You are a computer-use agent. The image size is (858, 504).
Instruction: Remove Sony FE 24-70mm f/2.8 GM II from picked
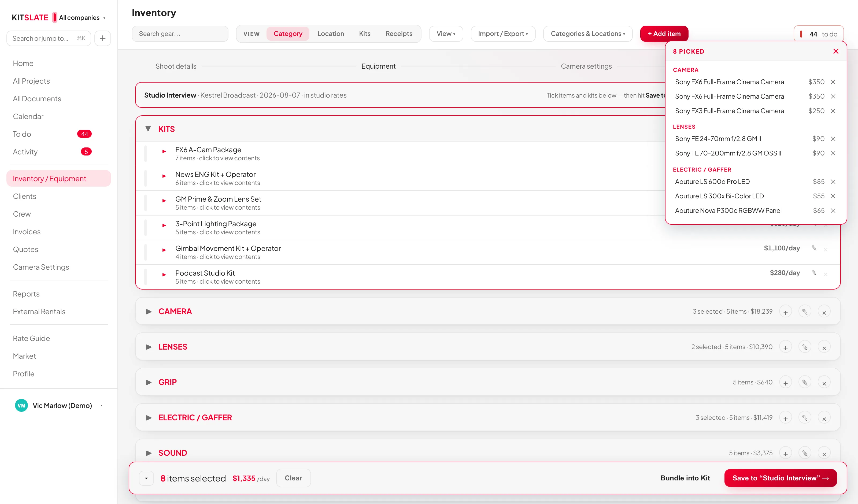pyautogui.click(x=833, y=139)
